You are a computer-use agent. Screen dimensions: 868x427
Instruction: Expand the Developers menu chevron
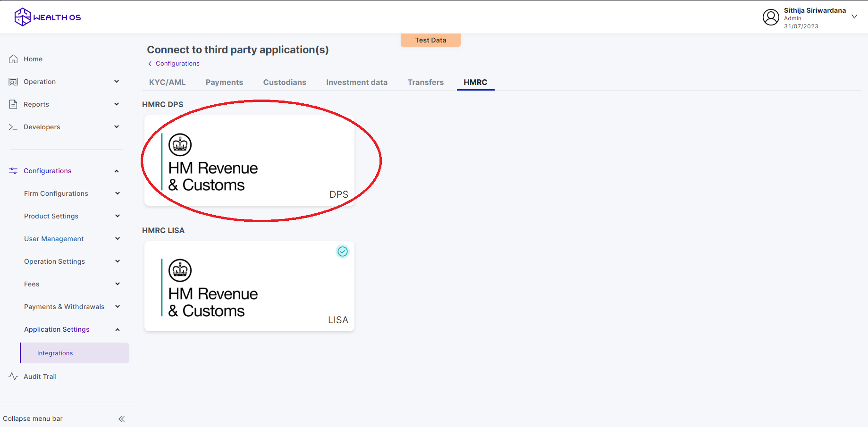pyautogui.click(x=117, y=127)
